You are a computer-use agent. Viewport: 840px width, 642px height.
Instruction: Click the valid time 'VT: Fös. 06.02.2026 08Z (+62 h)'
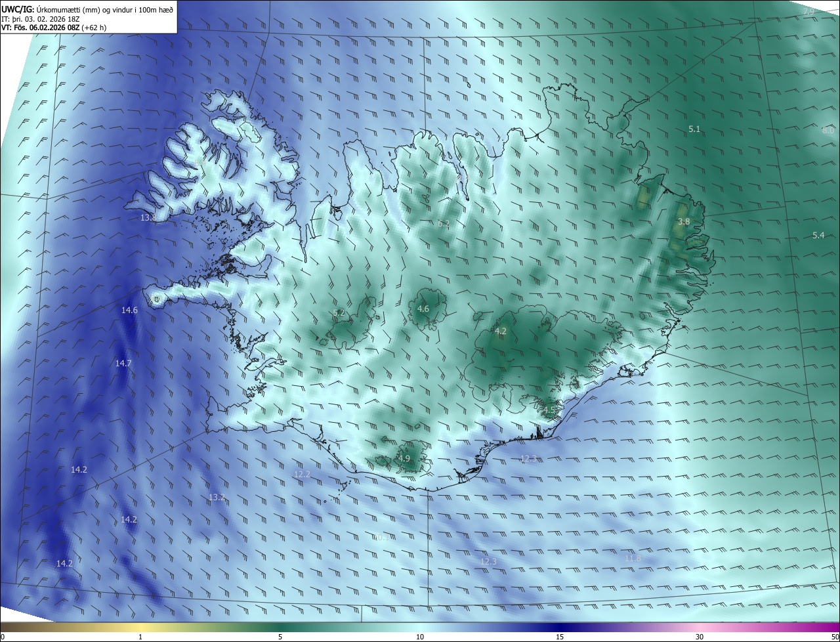[x=54, y=28]
